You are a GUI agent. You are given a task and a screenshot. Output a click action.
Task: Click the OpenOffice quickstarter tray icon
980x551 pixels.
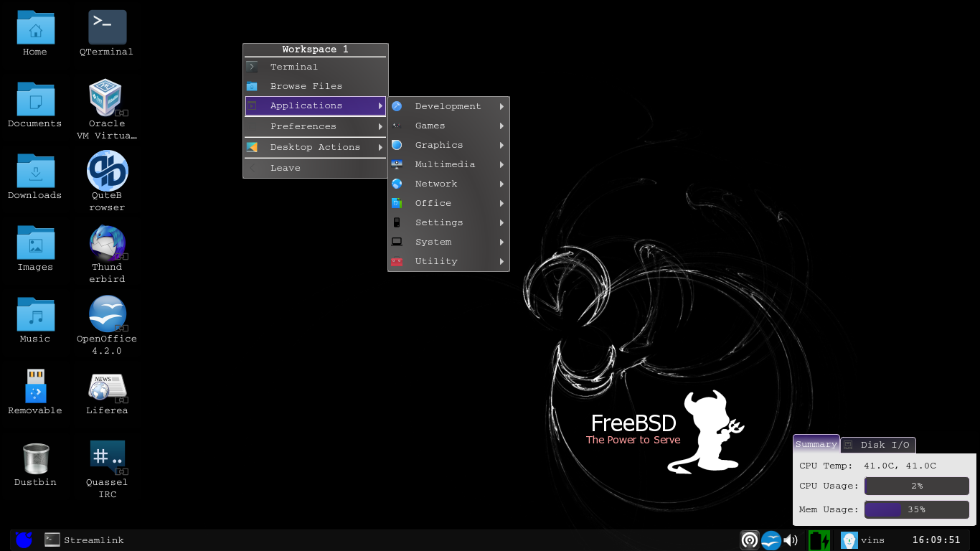pyautogui.click(x=771, y=540)
